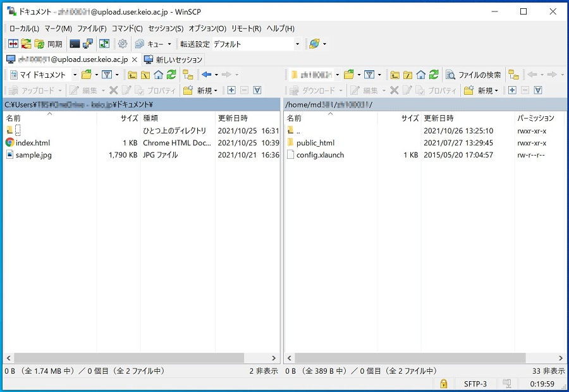Refresh the remote directory listing
Image resolution: width=569 pixels, height=392 pixels.
[434, 75]
